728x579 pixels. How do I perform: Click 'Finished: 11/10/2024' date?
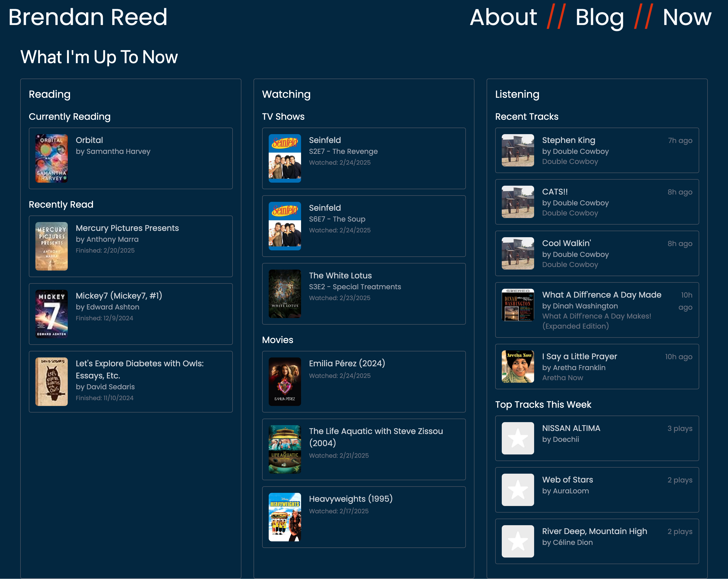[104, 398]
